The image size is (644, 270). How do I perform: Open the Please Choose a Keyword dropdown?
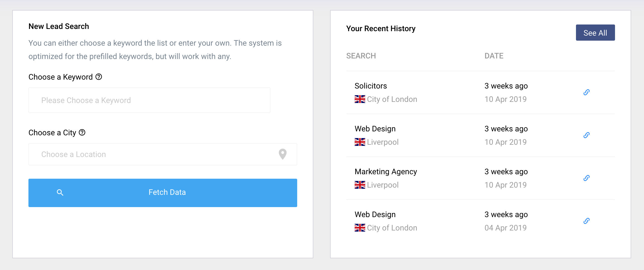[149, 100]
